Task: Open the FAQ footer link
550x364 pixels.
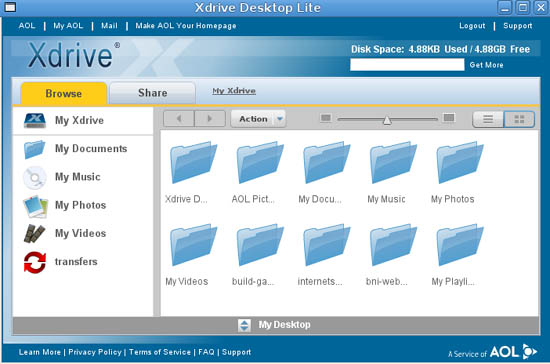Action: point(206,352)
